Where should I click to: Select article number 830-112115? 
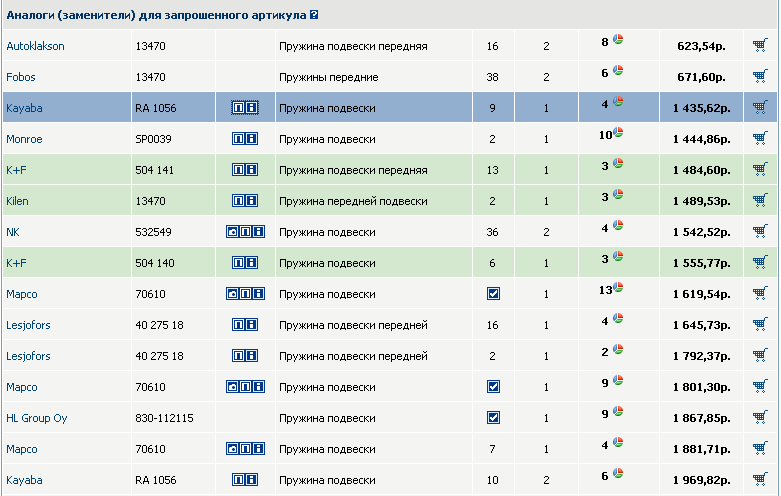(x=164, y=418)
